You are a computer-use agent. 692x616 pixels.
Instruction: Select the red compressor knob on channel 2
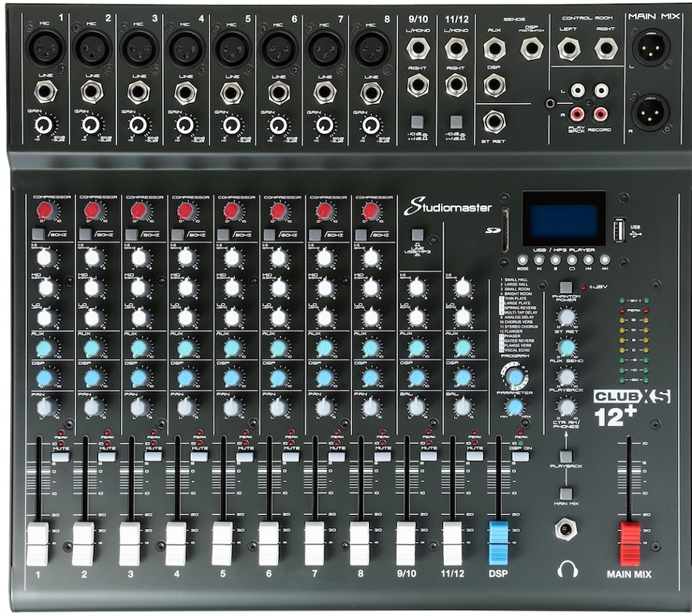[92, 210]
